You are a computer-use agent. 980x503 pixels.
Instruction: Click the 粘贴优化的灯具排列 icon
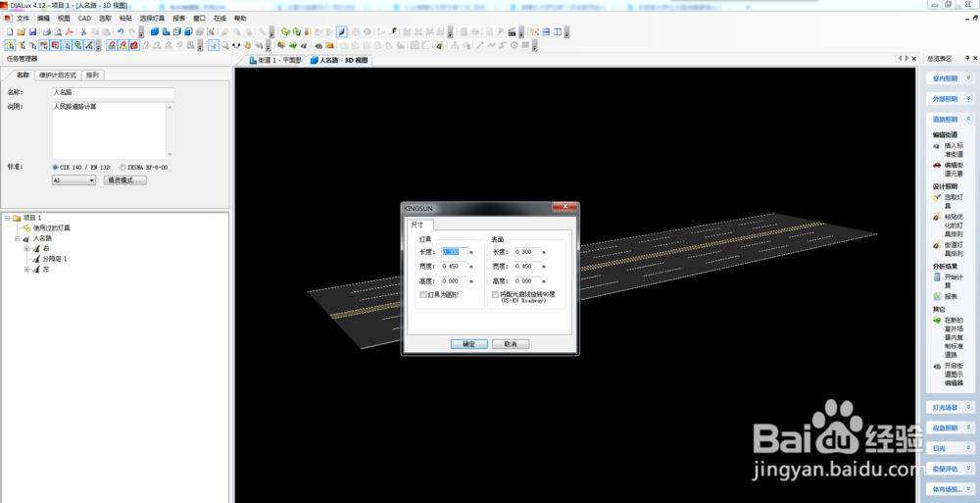[x=936, y=217]
